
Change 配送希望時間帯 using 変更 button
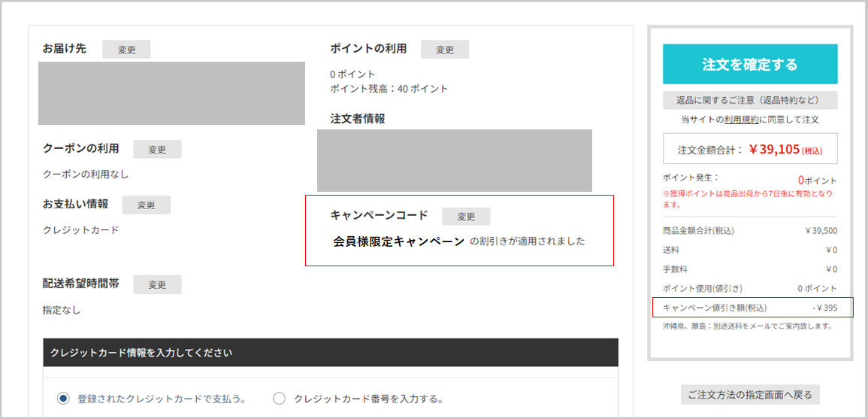[x=157, y=285]
